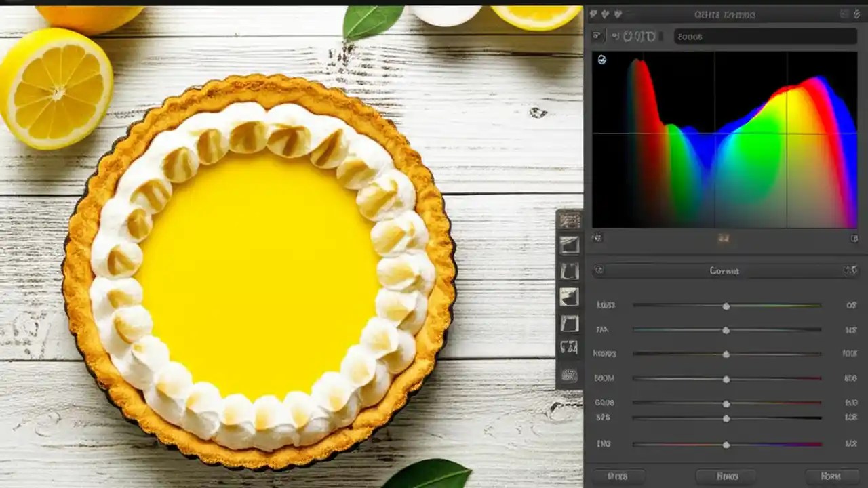Toggle the small switch beside the search field
This screenshot has height=488, width=868.
tap(661, 37)
